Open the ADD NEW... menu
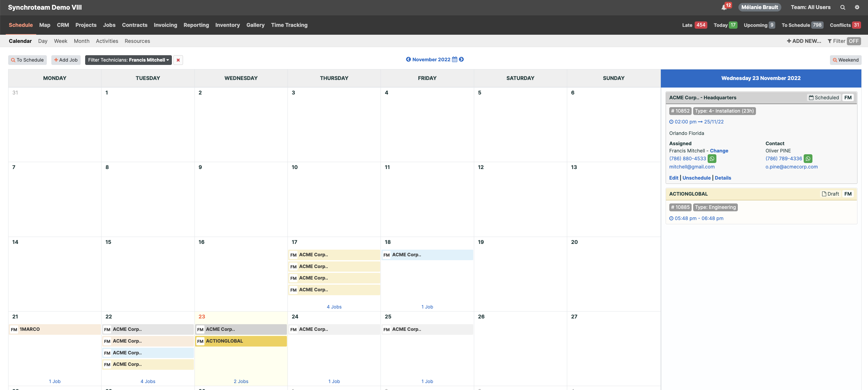The width and height of the screenshot is (868, 390). point(804,41)
